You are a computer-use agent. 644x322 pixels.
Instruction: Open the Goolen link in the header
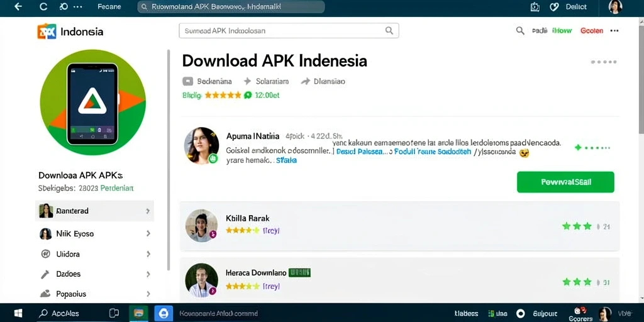coord(591,30)
